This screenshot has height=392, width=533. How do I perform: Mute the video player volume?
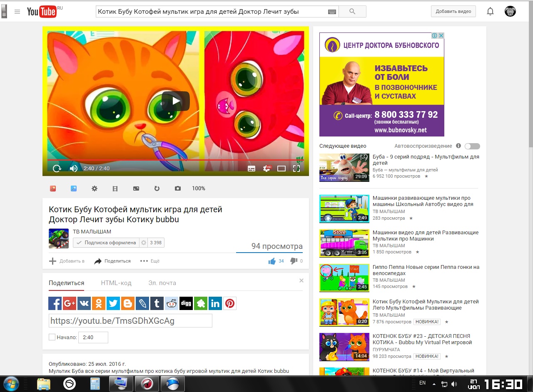pos(74,169)
